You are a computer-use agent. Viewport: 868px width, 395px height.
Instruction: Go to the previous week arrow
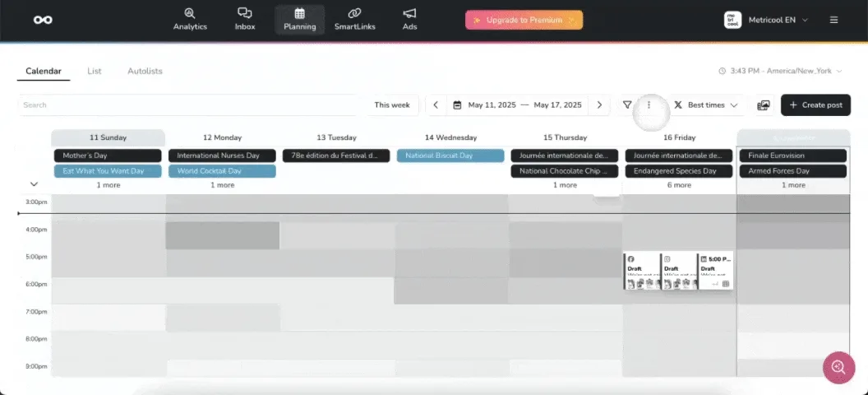(436, 105)
